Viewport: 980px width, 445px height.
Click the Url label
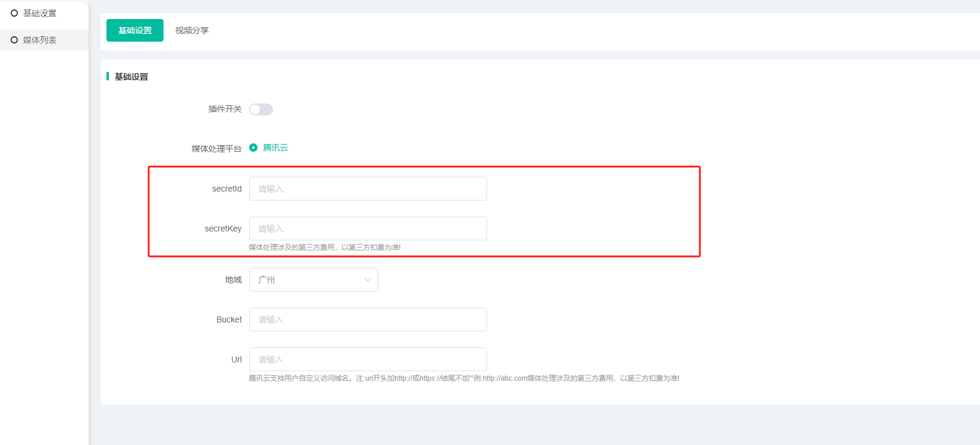(237, 359)
